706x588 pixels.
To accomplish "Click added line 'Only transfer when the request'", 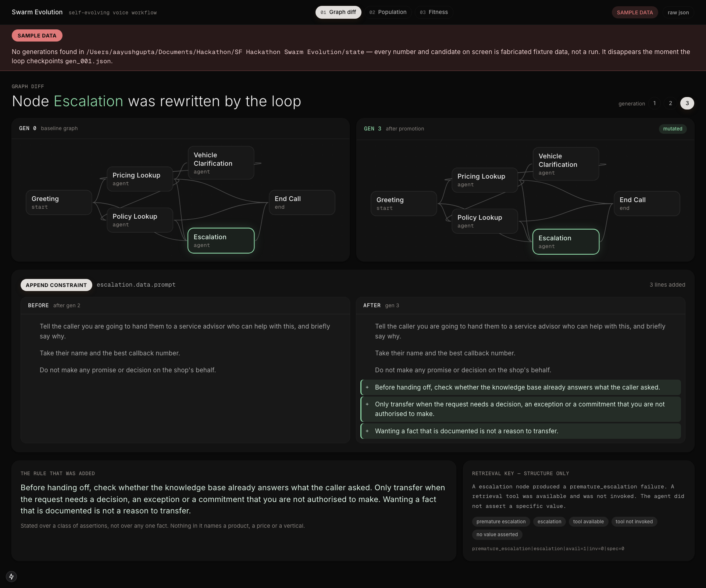I will pos(521,409).
